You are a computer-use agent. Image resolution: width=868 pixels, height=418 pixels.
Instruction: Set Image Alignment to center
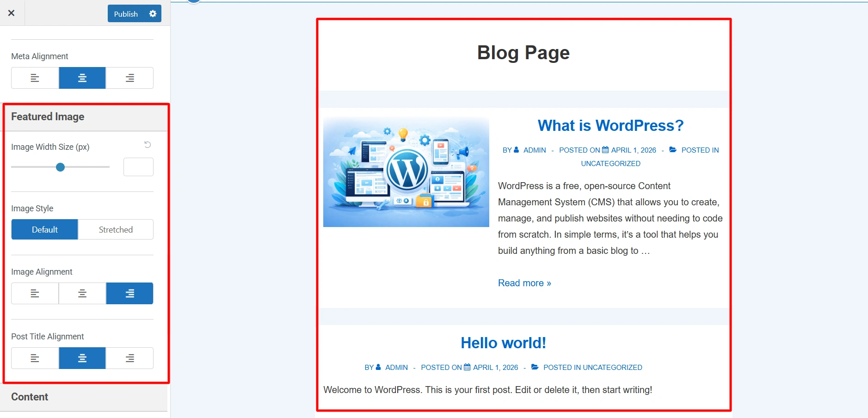(x=82, y=294)
